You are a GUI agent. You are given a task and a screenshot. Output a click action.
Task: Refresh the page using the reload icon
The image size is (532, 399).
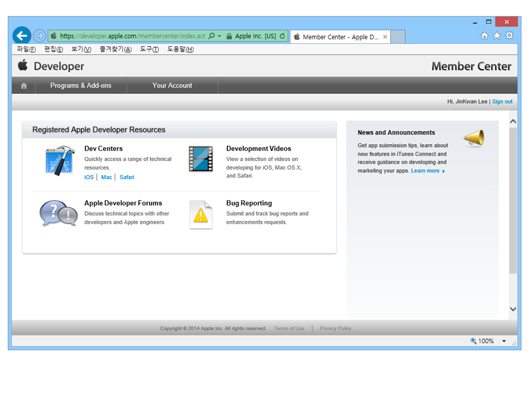coord(283,36)
